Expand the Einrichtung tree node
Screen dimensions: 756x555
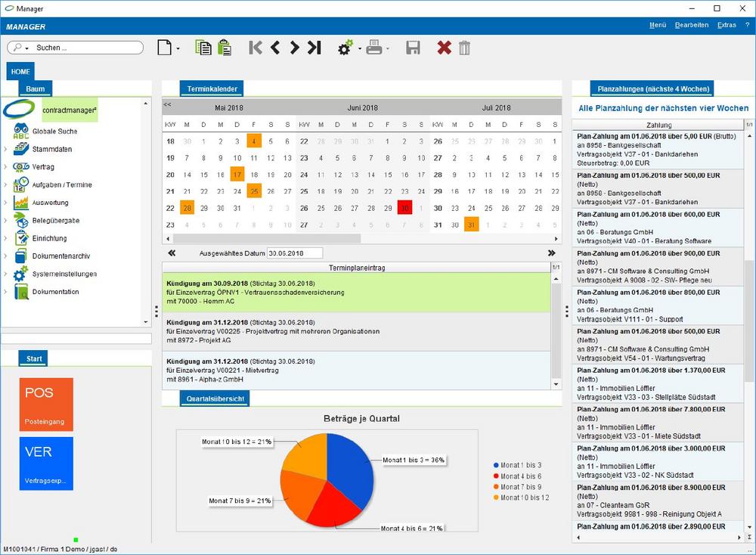point(5,238)
